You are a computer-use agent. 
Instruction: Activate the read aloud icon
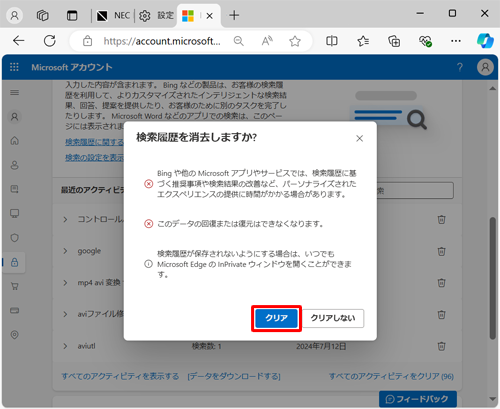pos(267,41)
